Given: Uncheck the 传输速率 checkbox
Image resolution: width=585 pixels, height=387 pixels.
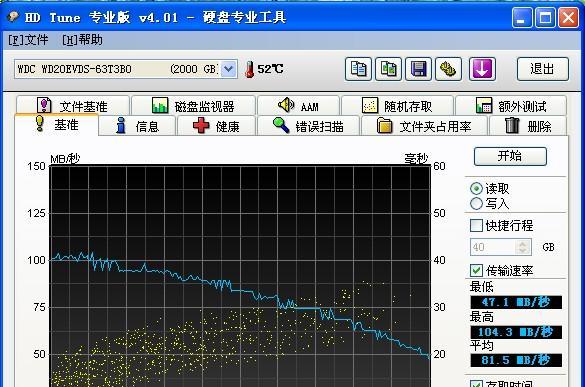Looking at the screenshot, I should [x=476, y=270].
